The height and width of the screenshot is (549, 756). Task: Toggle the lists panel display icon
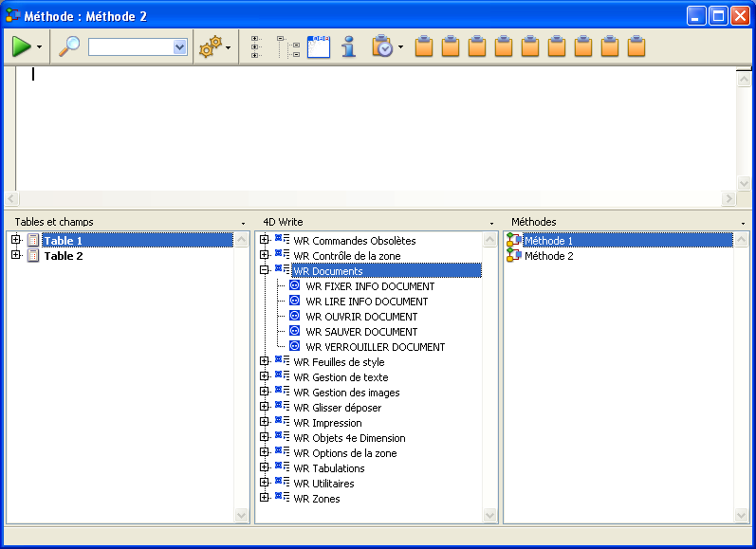point(319,46)
